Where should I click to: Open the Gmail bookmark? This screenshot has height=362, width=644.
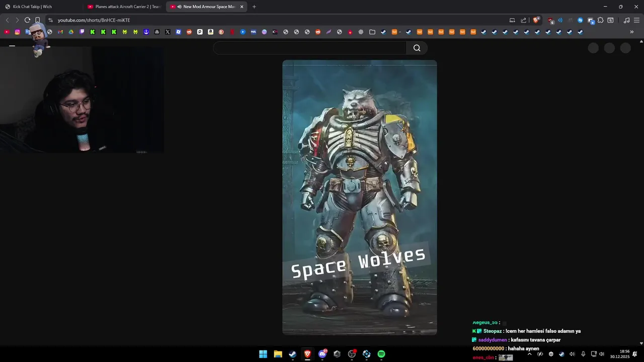[60, 32]
